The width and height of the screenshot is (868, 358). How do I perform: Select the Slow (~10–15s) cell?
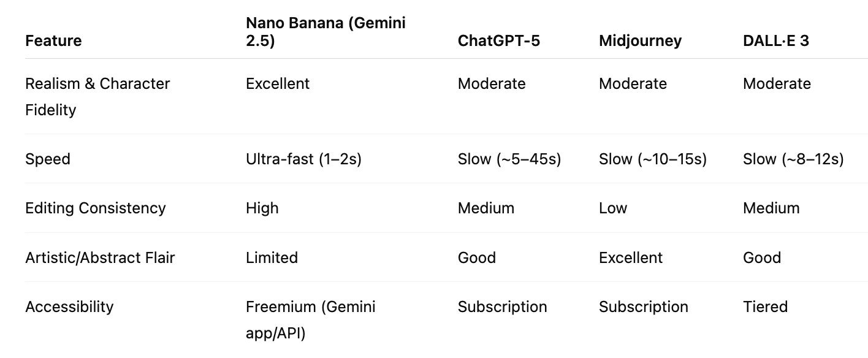click(653, 159)
